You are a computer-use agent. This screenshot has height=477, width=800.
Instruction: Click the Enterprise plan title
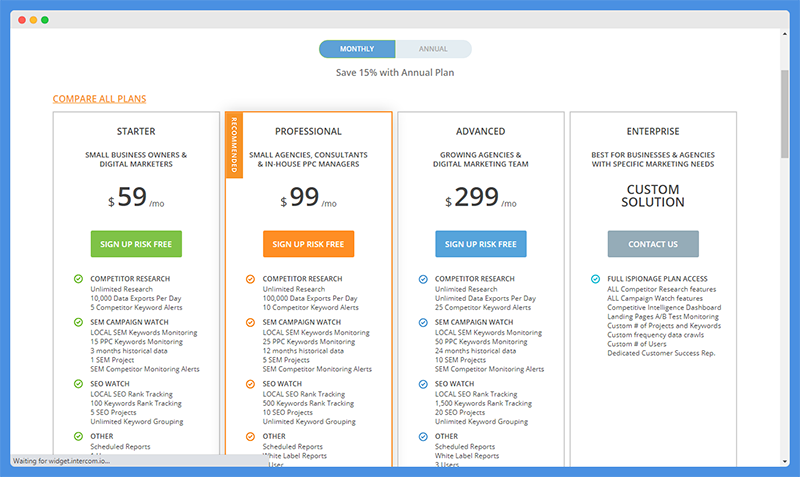653,131
